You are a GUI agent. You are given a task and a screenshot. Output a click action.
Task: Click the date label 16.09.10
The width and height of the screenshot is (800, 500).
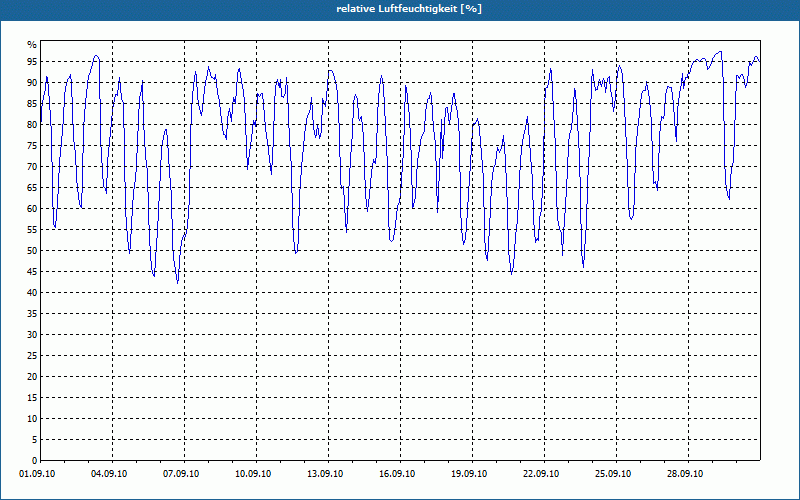(397, 474)
